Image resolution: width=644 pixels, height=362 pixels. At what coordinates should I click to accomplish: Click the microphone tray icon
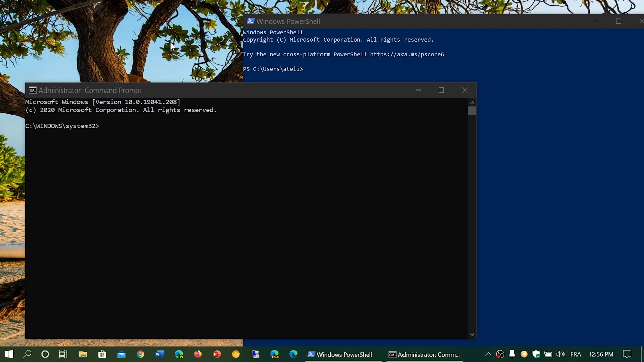pos(512,354)
